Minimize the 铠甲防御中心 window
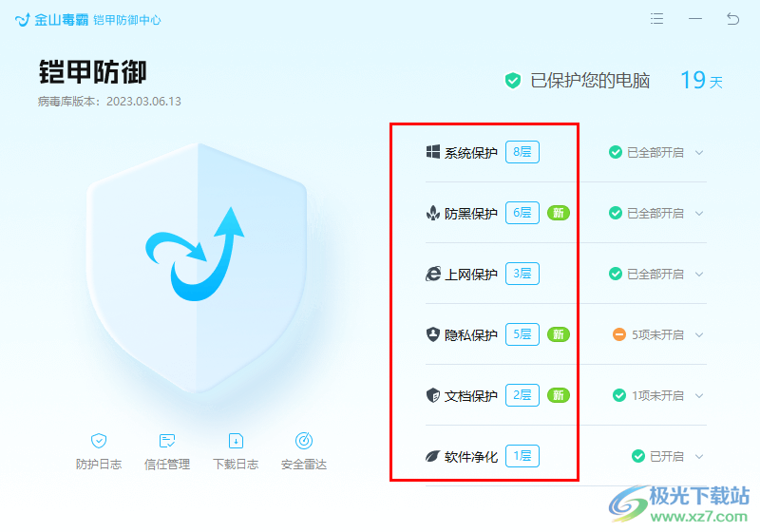The width and height of the screenshot is (760, 532). pyautogui.click(x=695, y=19)
